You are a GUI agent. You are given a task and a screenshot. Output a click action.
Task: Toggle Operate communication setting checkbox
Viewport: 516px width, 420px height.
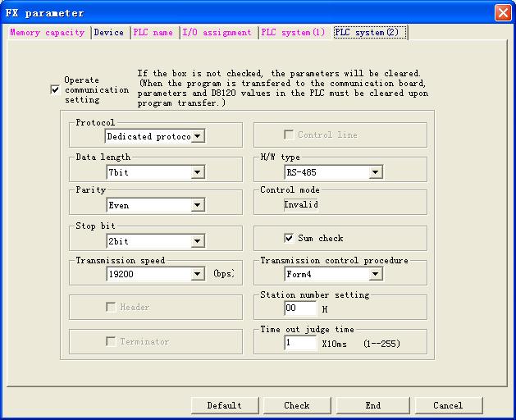point(56,90)
